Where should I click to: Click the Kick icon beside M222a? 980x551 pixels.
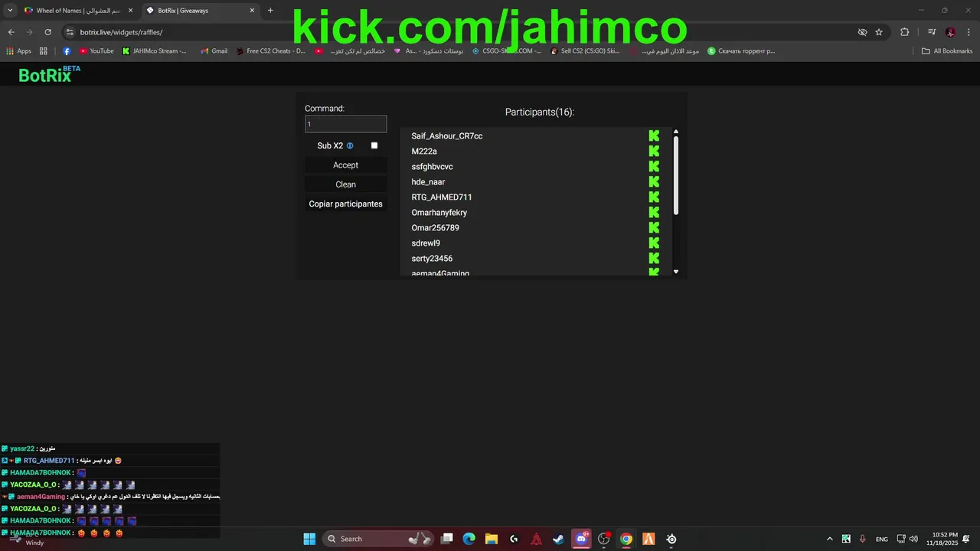click(x=654, y=151)
